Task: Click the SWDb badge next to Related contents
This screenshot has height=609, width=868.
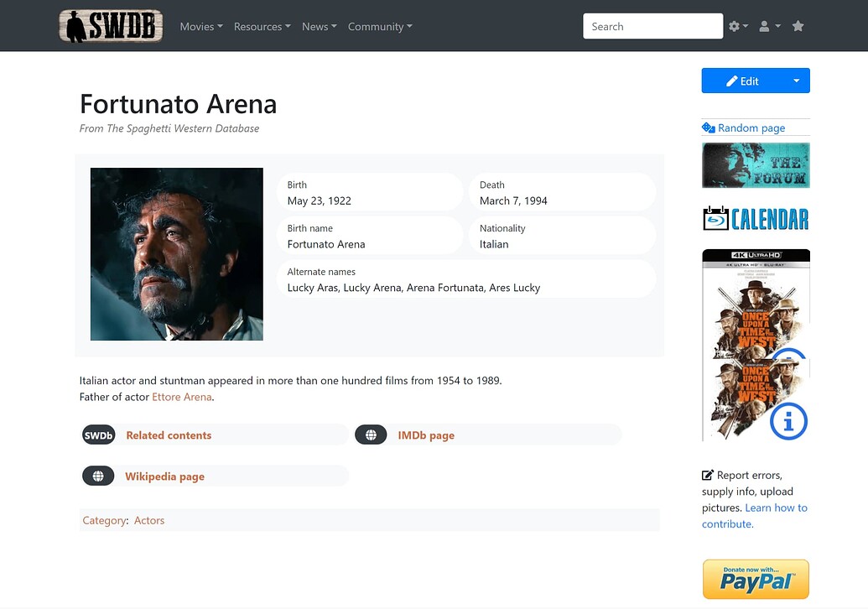Action: 98,435
